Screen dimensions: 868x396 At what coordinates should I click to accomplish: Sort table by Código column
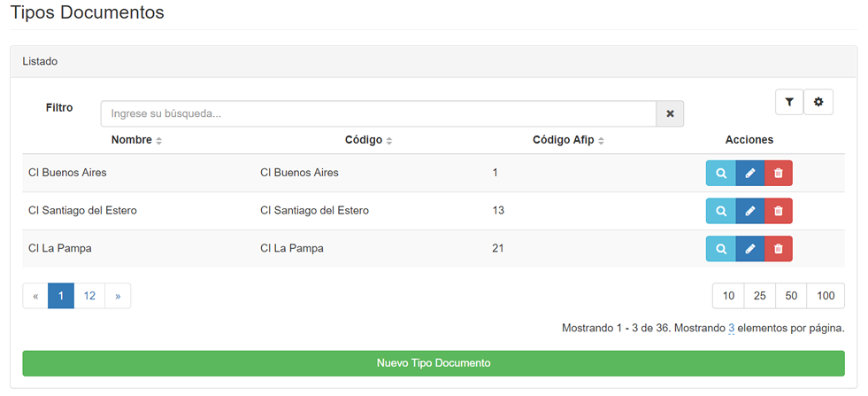coord(369,140)
